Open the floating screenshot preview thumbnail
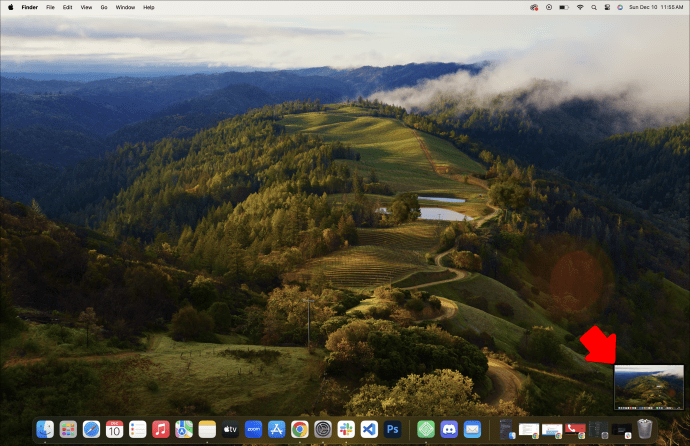690x446 pixels. click(x=649, y=387)
